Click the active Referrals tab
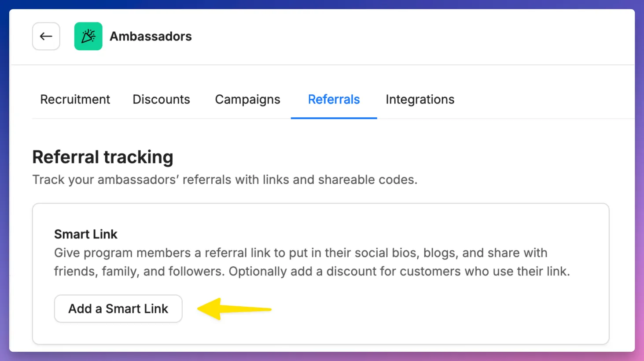The width and height of the screenshot is (644, 361). tap(334, 100)
